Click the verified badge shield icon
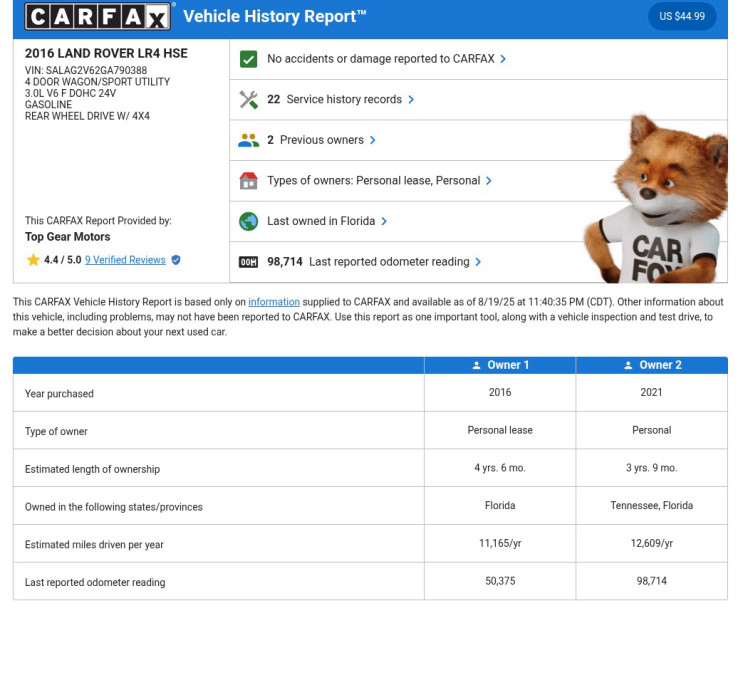The width and height of the screenshot is (743, 680). pos(176,260)
